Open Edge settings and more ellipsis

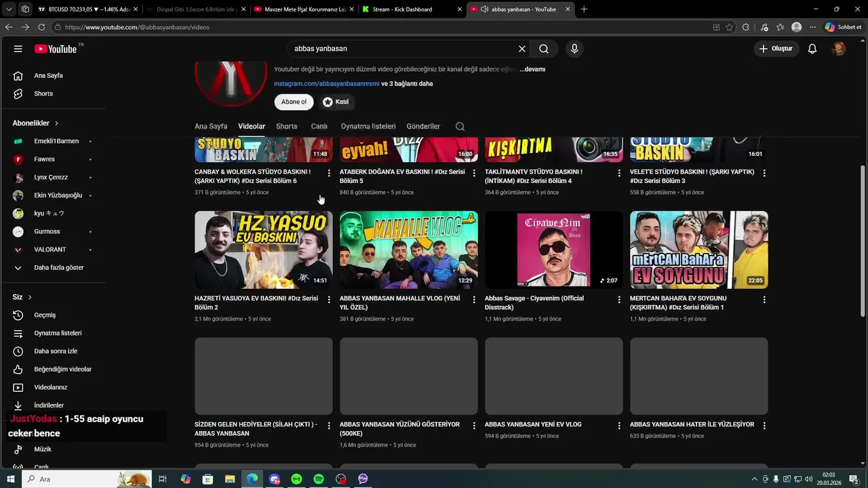(812, 27)
